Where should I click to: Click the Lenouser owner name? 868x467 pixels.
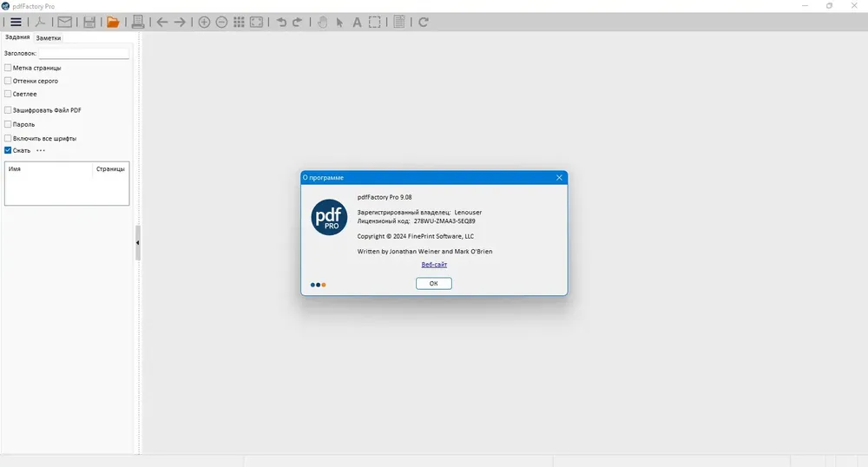point(468,213)
